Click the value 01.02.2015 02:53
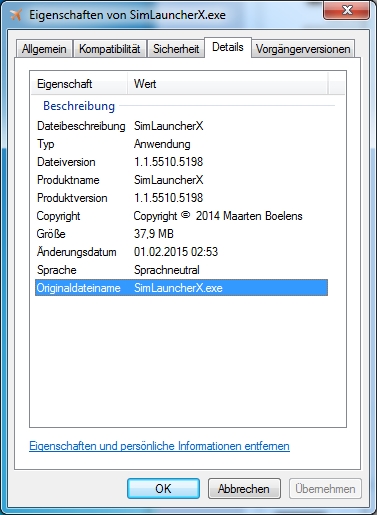Image resolution: width=377 pixels, height=515 pixels. point(176,252)
